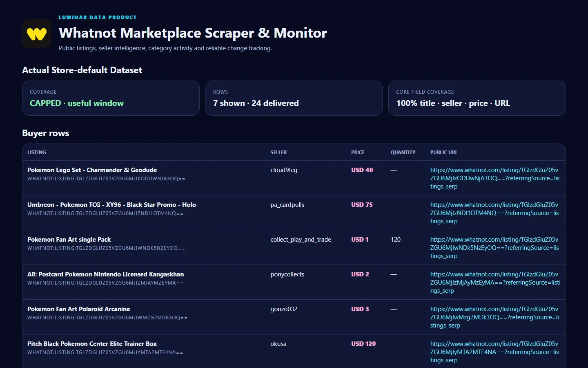Viewport: 588px width, 368px height.
Task: Click the SELLER column header
Action: point(278,153)
